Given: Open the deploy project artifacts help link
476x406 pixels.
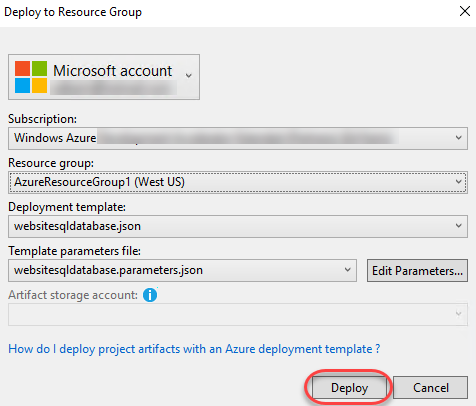Looking at the screenshot, I should pos(194,349).
